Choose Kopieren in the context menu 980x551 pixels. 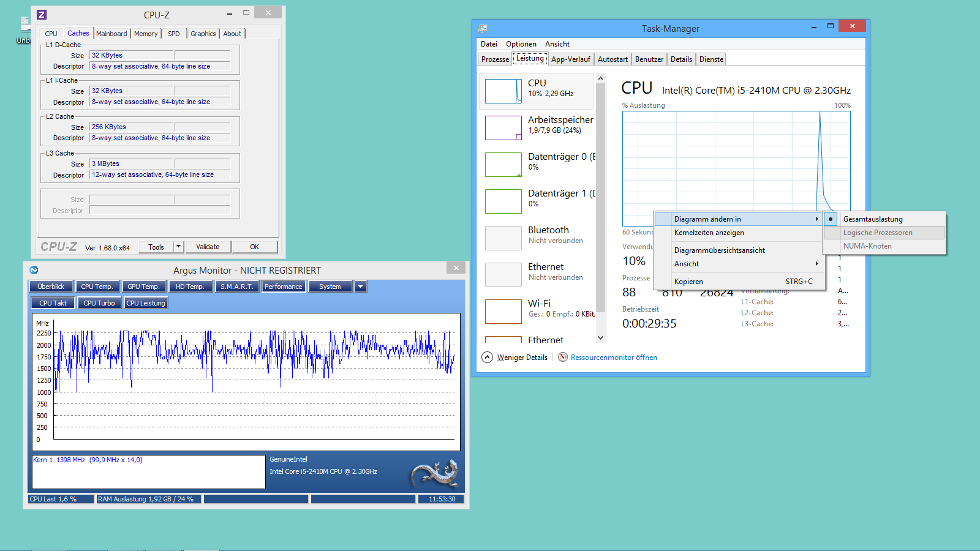tap(738, 282)
